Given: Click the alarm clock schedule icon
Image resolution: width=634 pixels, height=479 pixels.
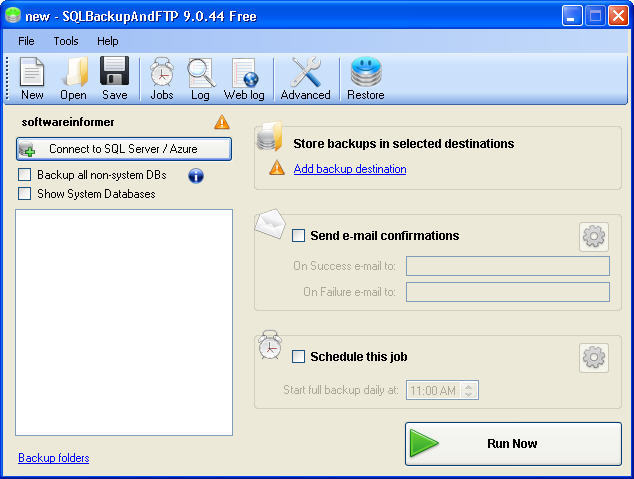Looking at the screenshot, I should coord(270,345).
